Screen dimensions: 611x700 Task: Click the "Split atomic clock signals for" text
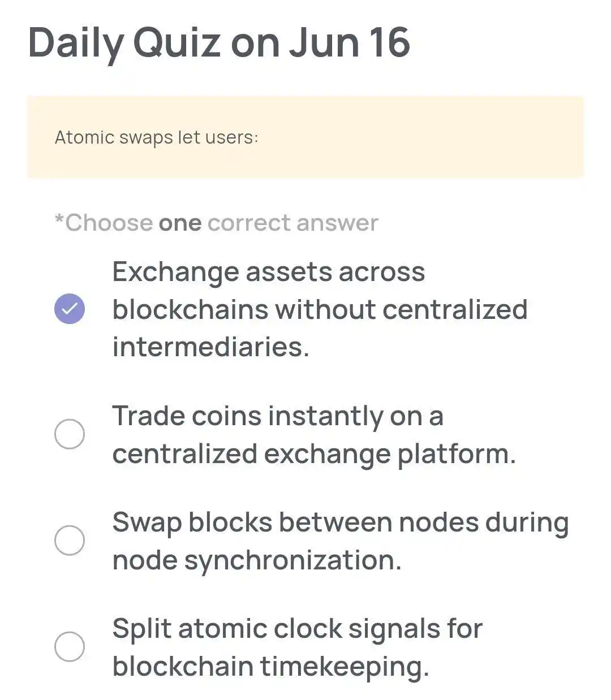[x=297, y=629]
